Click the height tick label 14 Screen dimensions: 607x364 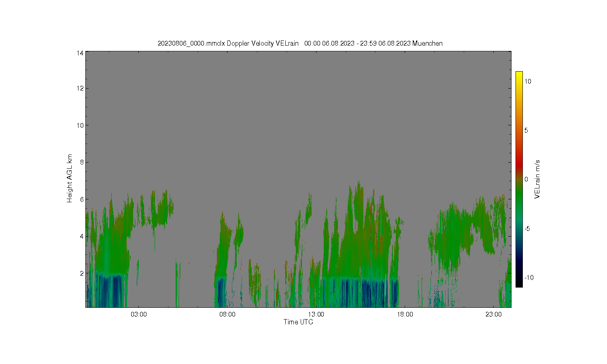pyautogui.click(x=80, y=53)
